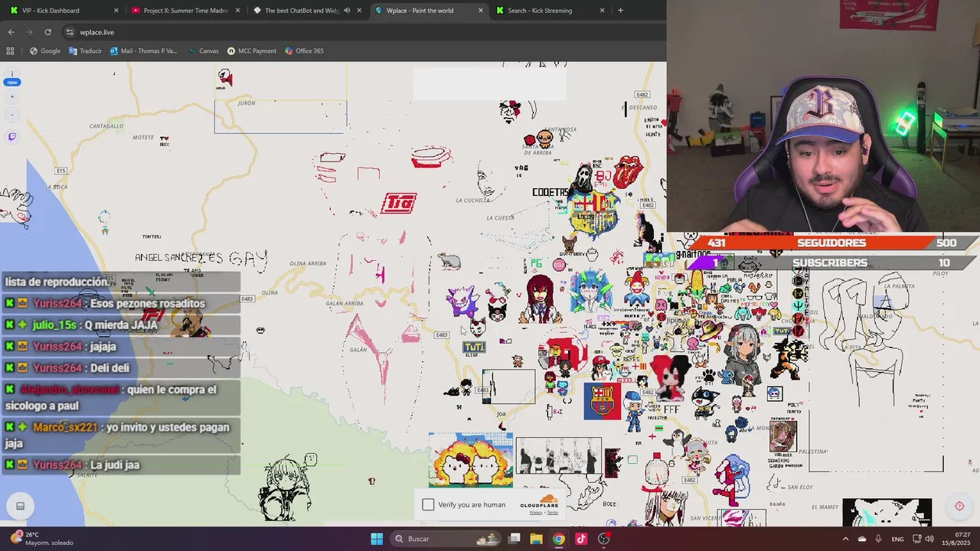Click the CANTAGALLO map label
980x551 pixels.
[106, 126]
